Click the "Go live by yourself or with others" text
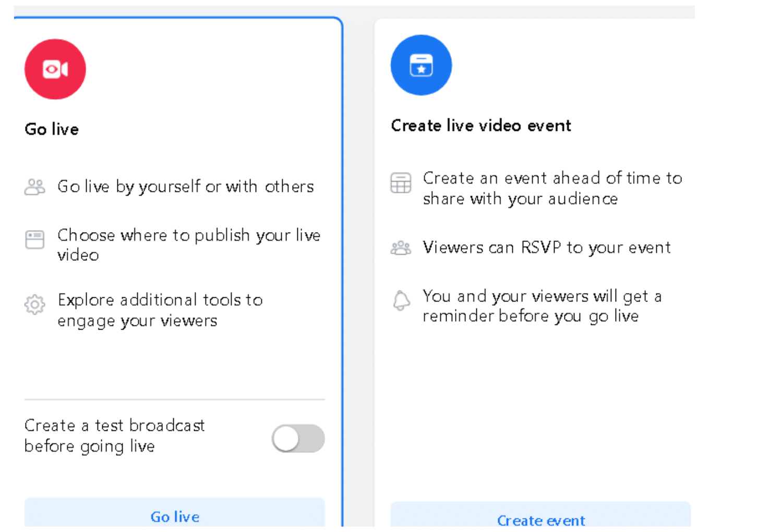 pos(186,186)
